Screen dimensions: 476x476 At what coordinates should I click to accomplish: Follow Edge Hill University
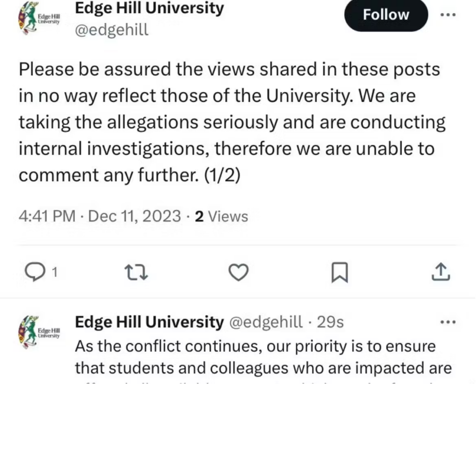pyautogui.click(x=386, y=15)
